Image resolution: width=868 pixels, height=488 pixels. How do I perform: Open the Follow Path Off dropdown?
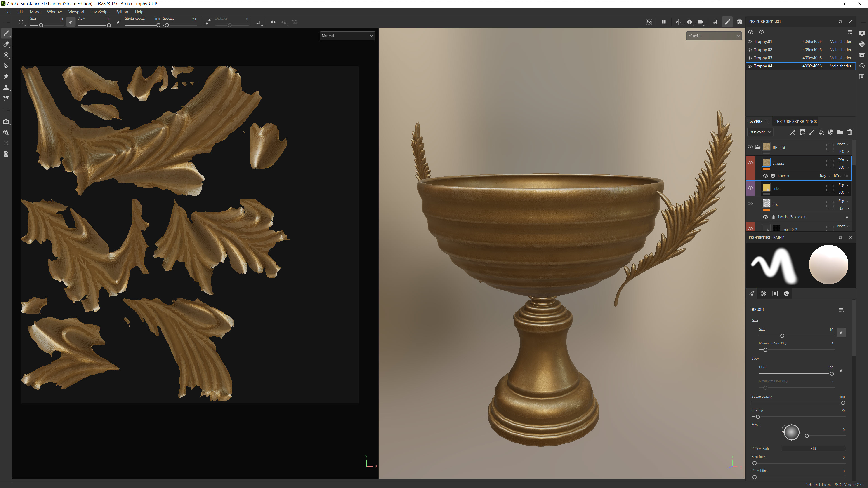tap(814, 449)
